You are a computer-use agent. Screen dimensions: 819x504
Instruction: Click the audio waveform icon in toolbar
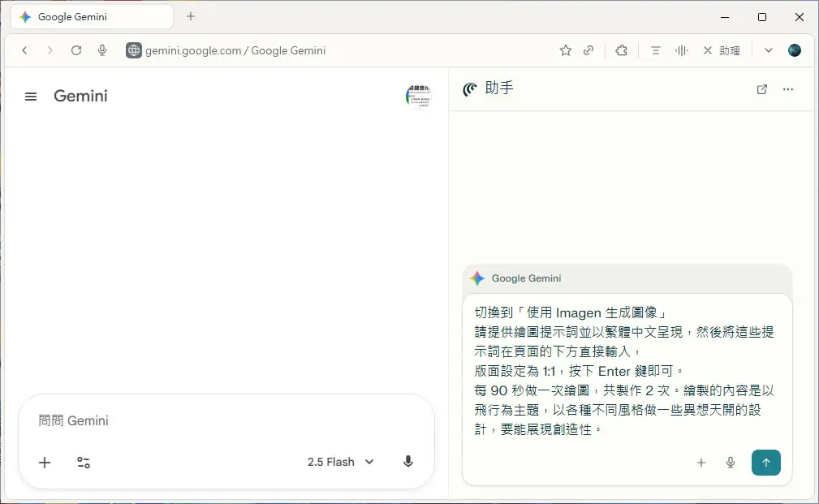(x=682, y=50)
